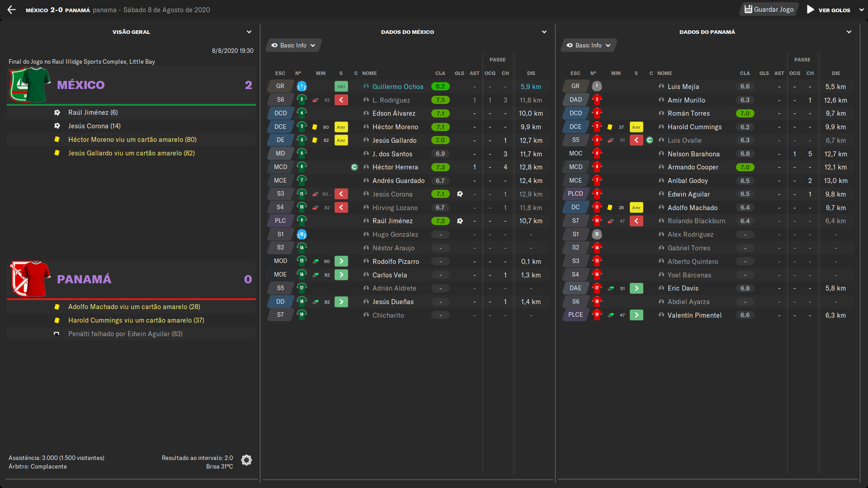Click Armando Cooper's 12,1 km distance
Viewport: 868px width, 488px height.
(x=835, y=167)
